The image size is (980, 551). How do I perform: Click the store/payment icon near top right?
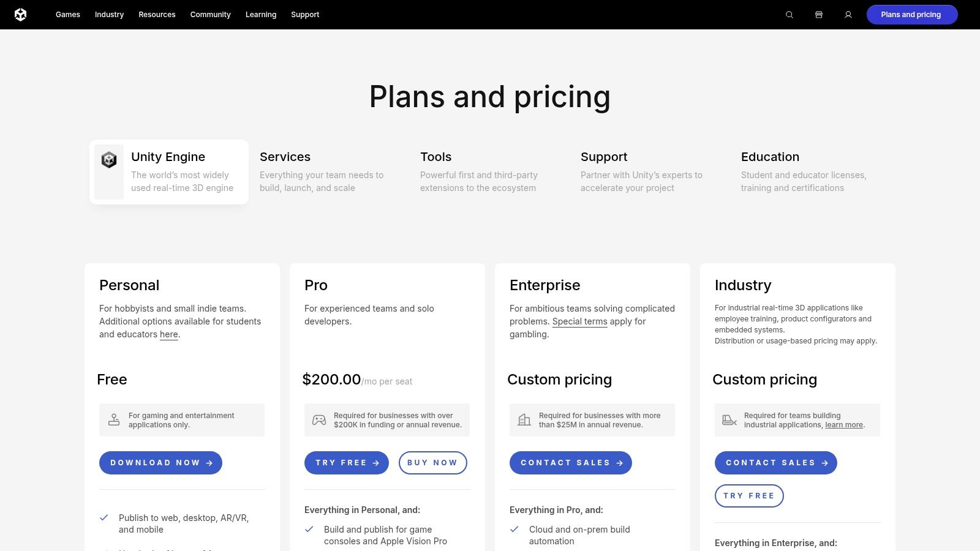[819, 14]
